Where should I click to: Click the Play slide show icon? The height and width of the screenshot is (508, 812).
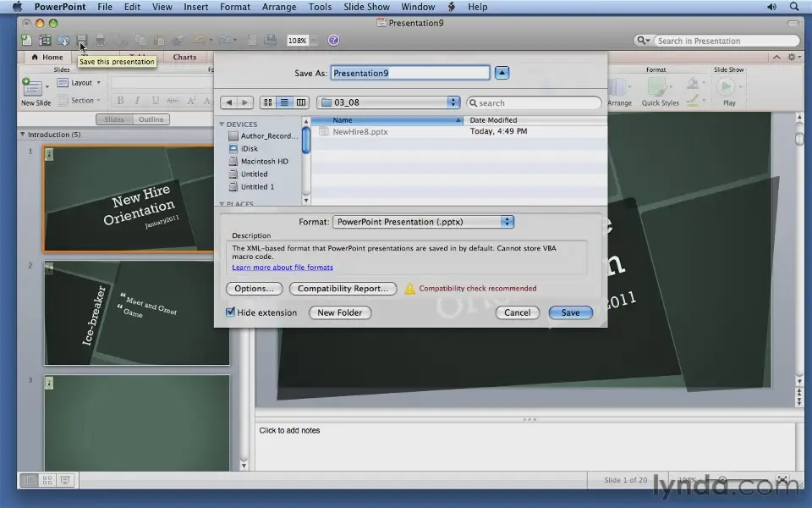click(x=726, y=86)
